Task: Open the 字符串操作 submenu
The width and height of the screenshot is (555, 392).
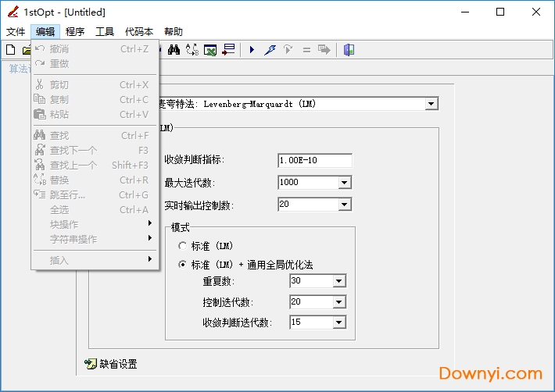Action: [95, 239]
